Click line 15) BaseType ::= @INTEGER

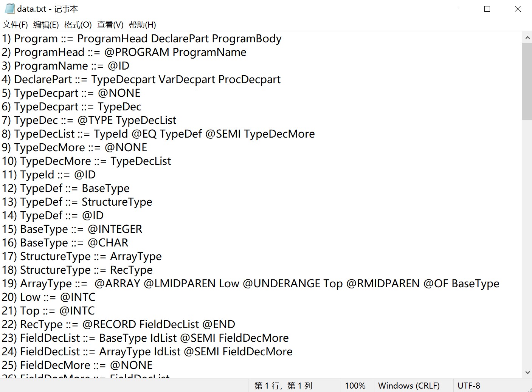[x=72, y=229]
